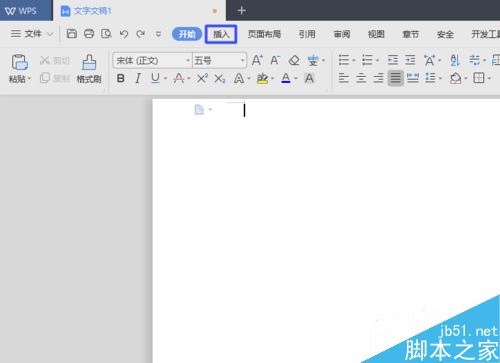The width and height of the screenshot is (500, 363).
Task: Click the increase indent icon
Action: tap(410, 60)
